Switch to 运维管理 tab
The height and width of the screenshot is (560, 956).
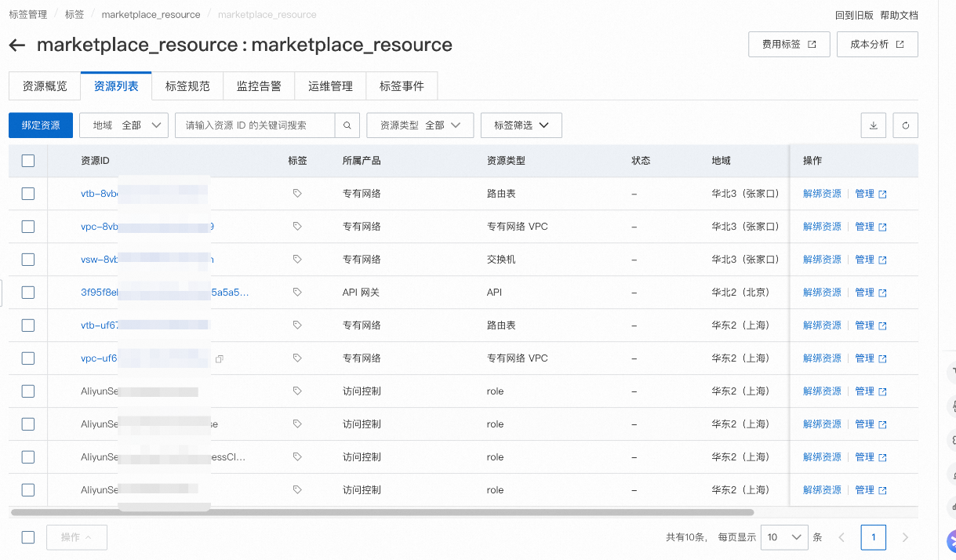coord(330,86)
